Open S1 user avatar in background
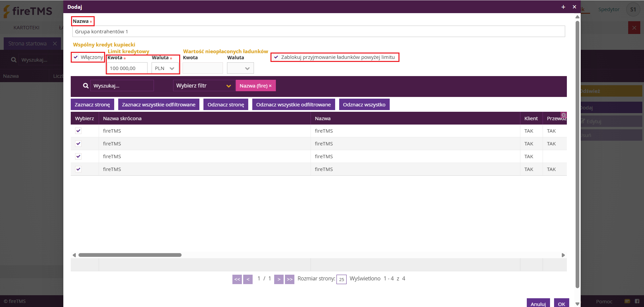 pos(633,9)
